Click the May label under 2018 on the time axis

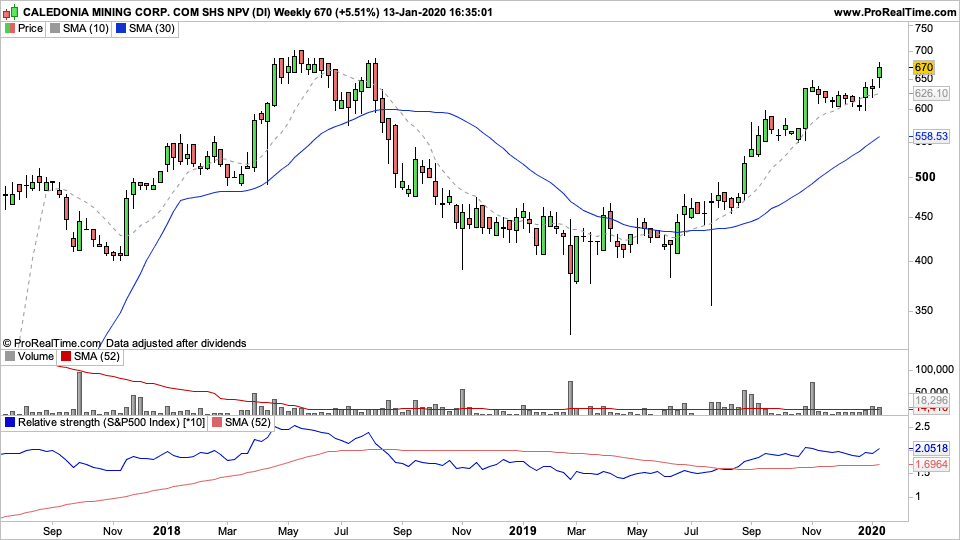click(288, 531)
